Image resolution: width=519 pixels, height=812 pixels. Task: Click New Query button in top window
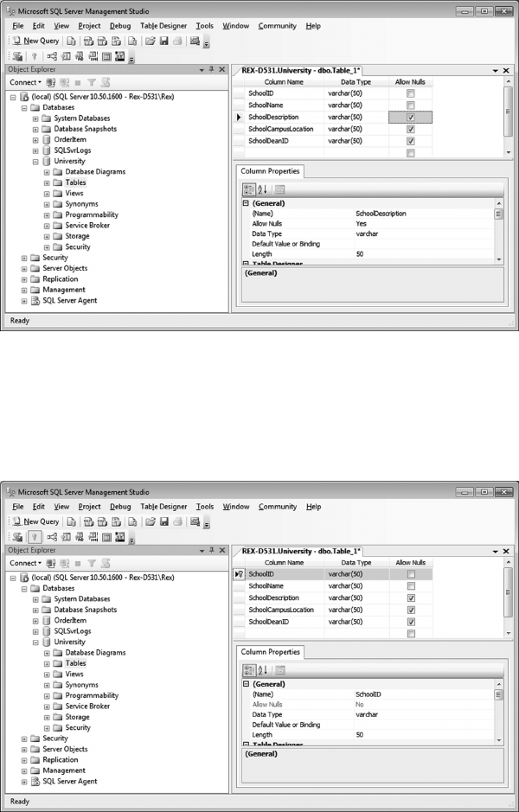coord(35,41)
